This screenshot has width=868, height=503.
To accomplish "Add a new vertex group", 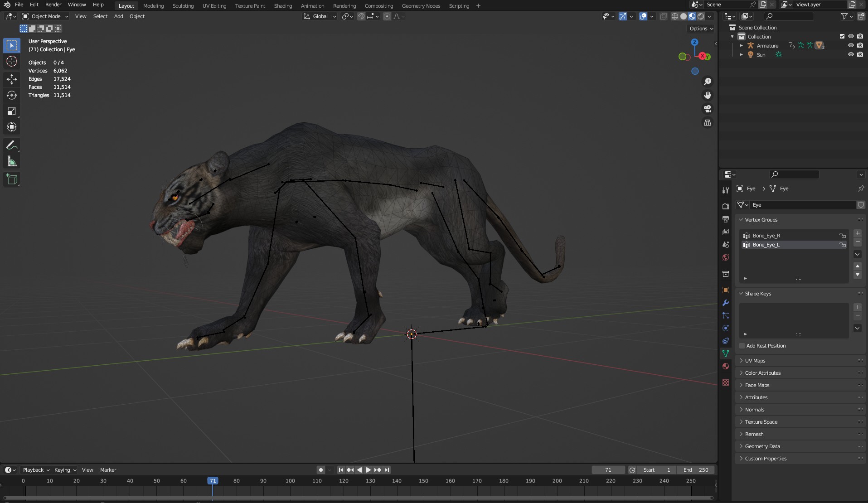I will pyautogui.click(x=858, y=233).
